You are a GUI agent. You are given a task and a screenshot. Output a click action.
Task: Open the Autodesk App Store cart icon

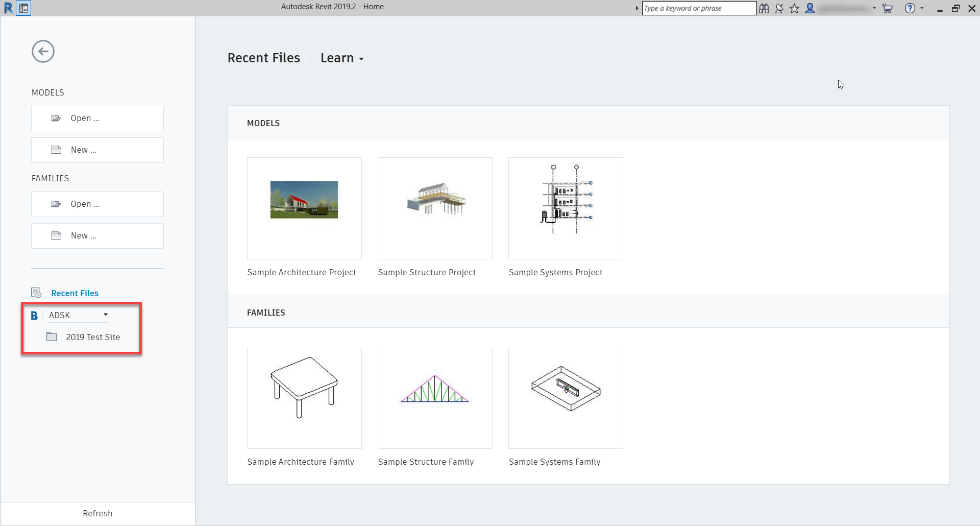pyautogui.click(x=888, y=8)
